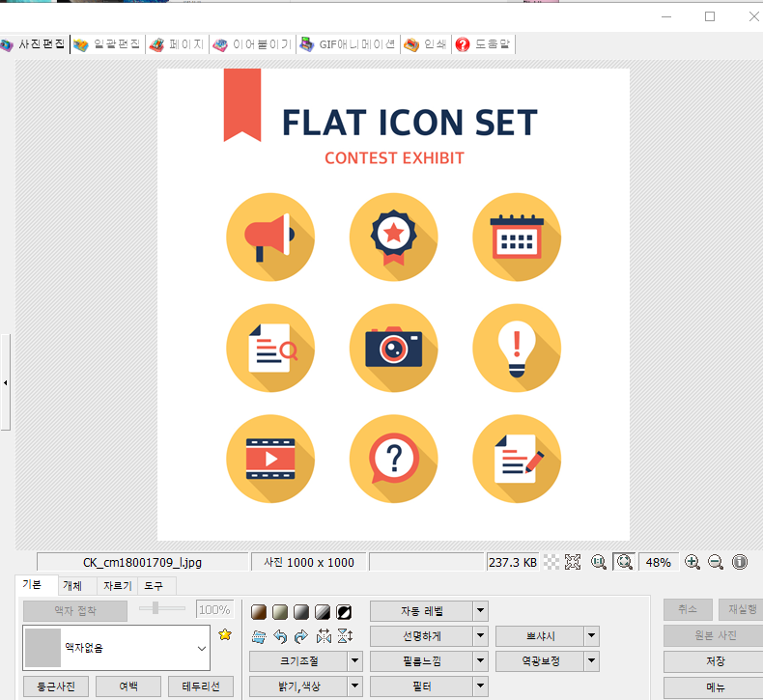Expand the 역광보정 backlight dropdown arrow
763x700 pixels.
point(591,661)
